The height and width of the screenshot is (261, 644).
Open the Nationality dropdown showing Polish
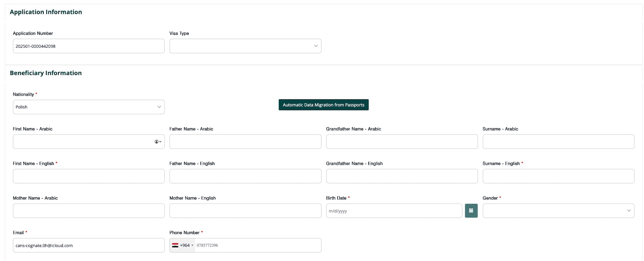pos(89,107)
